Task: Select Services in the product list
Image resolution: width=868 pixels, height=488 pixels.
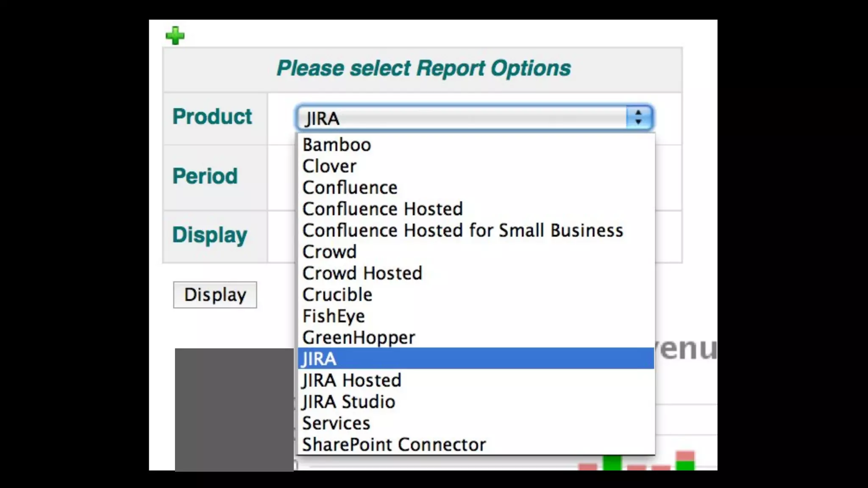Action: 336,423
